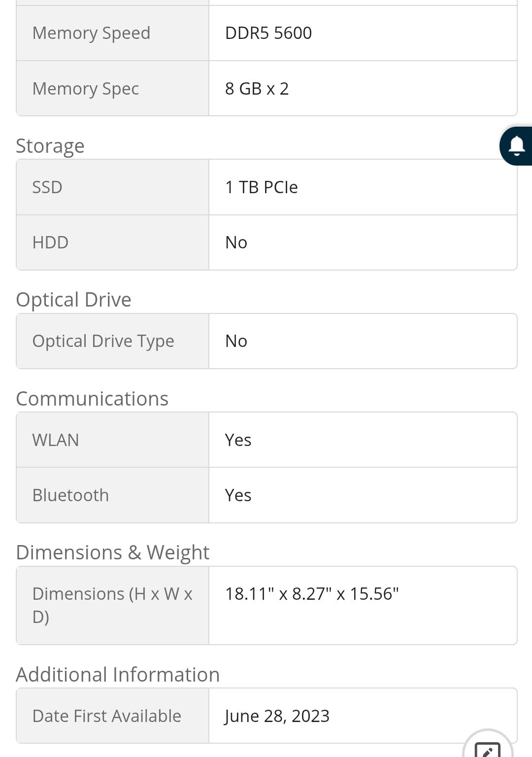Click the Storage section heading
This screenshot has width=532, height=757.
click(x=50, y=146)
